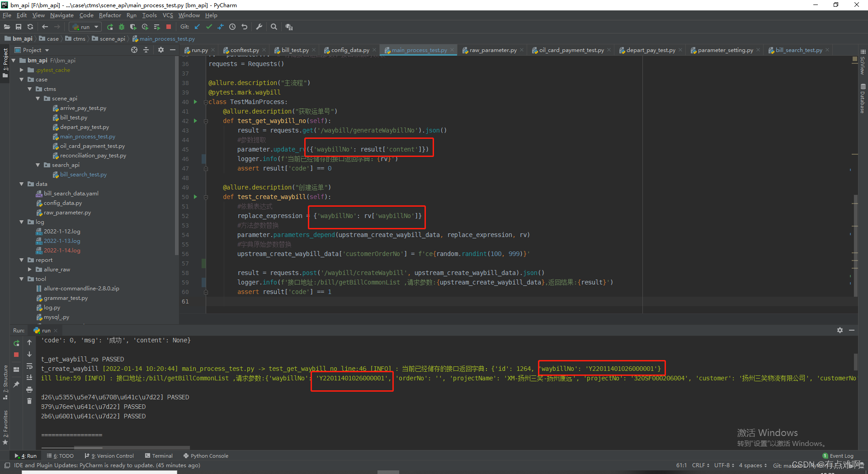Open the UTF-8 encoding selector

(x=724, y=465)
